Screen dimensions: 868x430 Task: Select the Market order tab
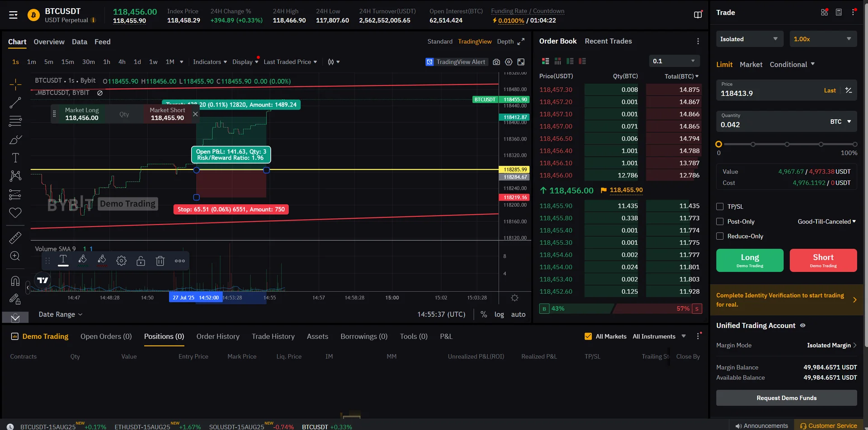pyautogui.click(x=751, y=65)
